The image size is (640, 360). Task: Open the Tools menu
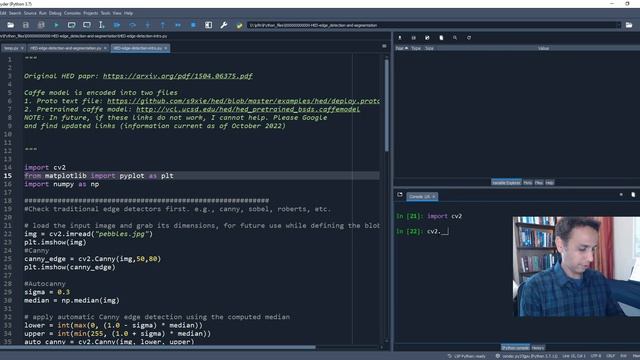[x=105, y=13]
